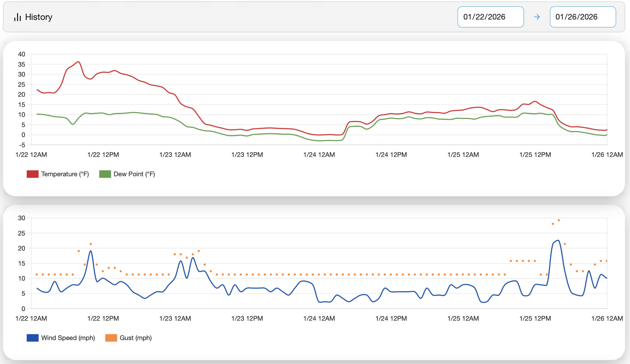Click the temperature peak near 36°F

click(x=78, y=62)
